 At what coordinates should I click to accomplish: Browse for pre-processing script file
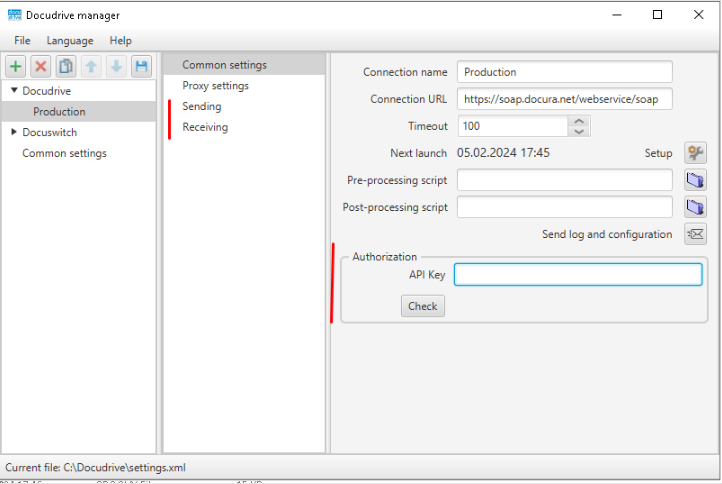pos(695,180)
